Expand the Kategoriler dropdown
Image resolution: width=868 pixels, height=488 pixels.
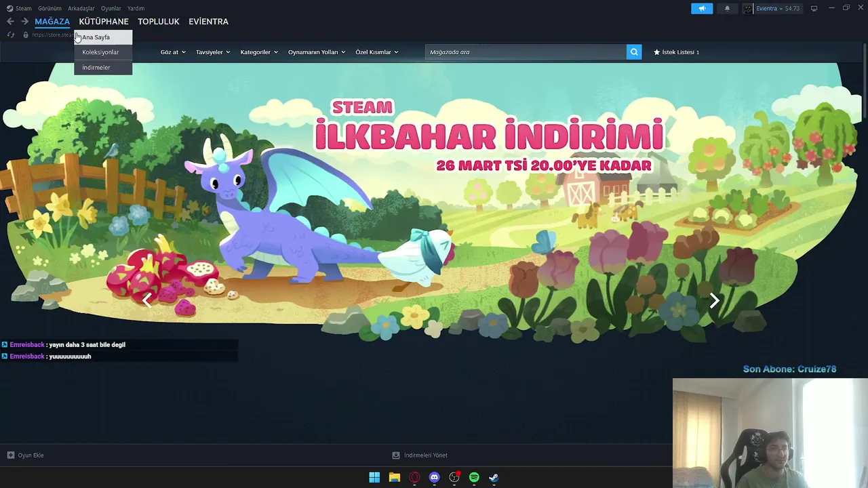[259, 52]
